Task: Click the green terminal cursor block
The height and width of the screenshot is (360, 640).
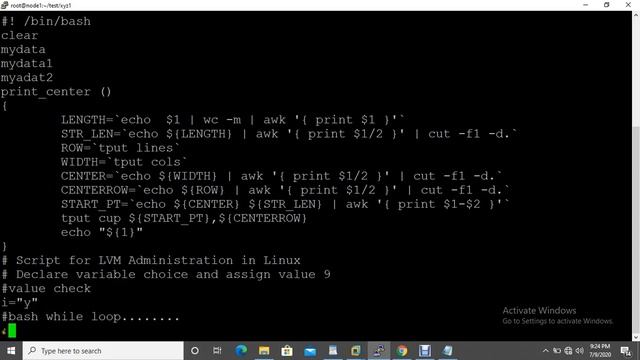Action: 12,331
